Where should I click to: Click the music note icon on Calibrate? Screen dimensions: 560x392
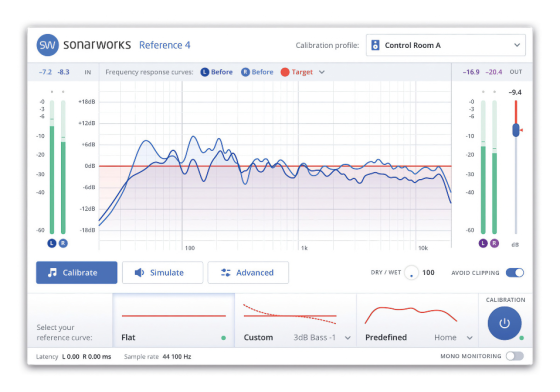click(52, 272)
